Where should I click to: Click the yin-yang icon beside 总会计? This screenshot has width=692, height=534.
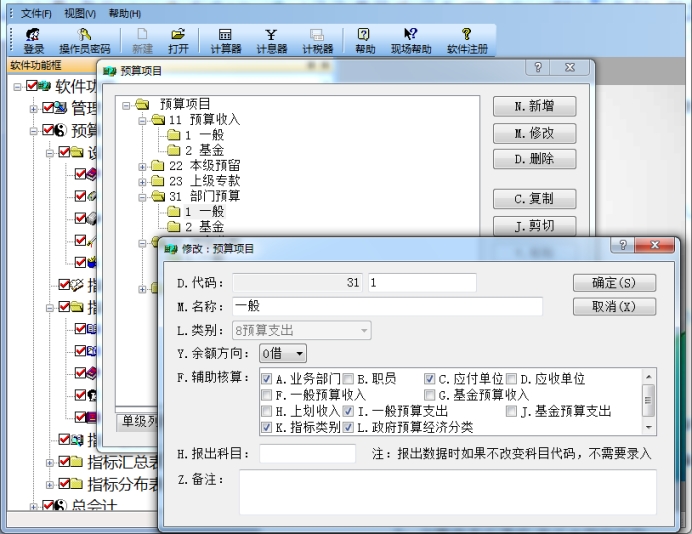(x=60, y=506)
